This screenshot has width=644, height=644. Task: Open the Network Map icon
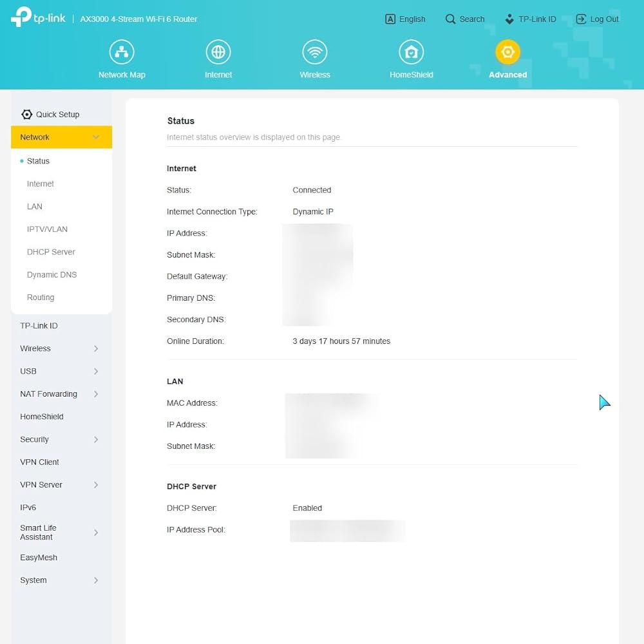pos(122,52)
